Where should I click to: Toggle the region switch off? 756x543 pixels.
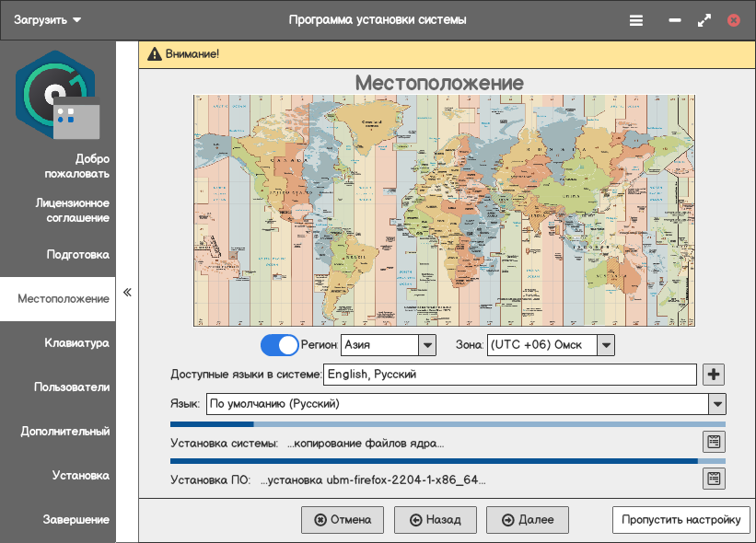[279, 345]
